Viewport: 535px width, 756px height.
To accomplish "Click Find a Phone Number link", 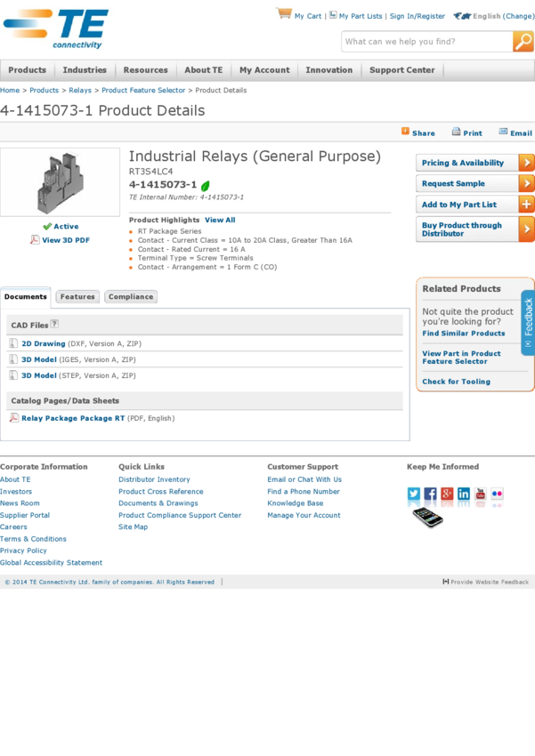I will click(304, 491).
